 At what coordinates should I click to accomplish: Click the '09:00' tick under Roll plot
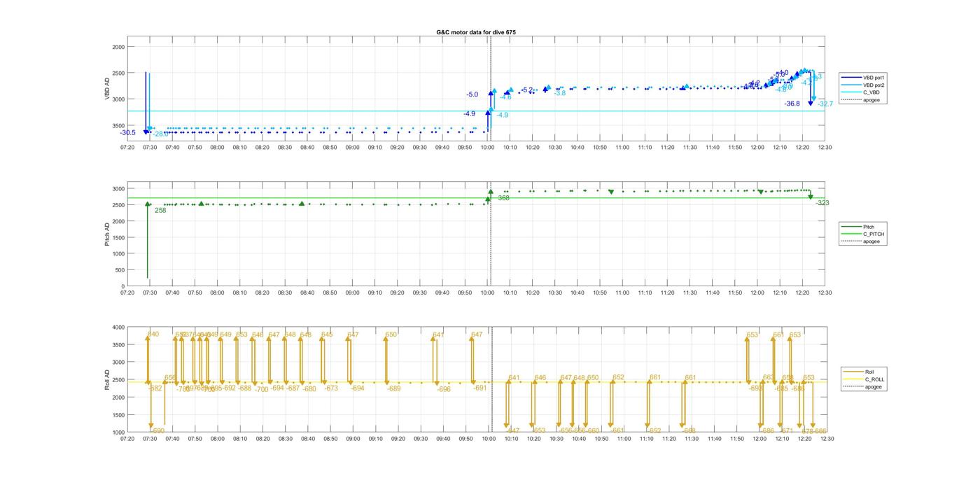click(353, 440)
